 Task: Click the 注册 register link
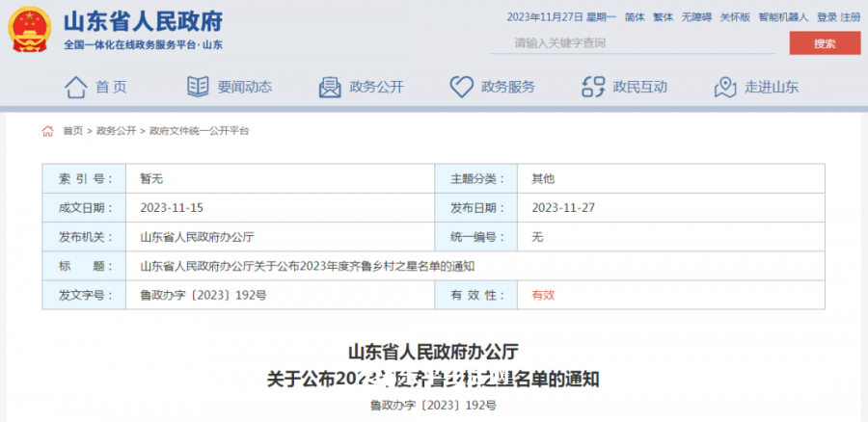click(x=850, y=17)
